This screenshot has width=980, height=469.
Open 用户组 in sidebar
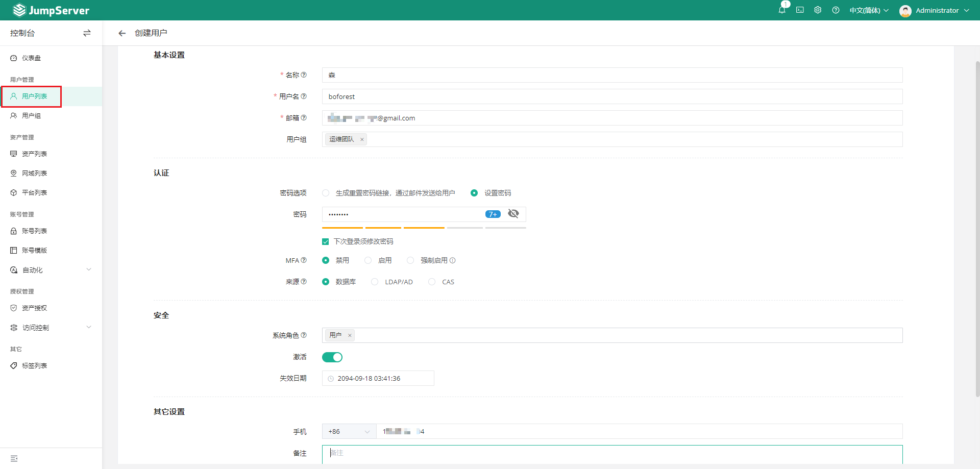tap(51, 116)
